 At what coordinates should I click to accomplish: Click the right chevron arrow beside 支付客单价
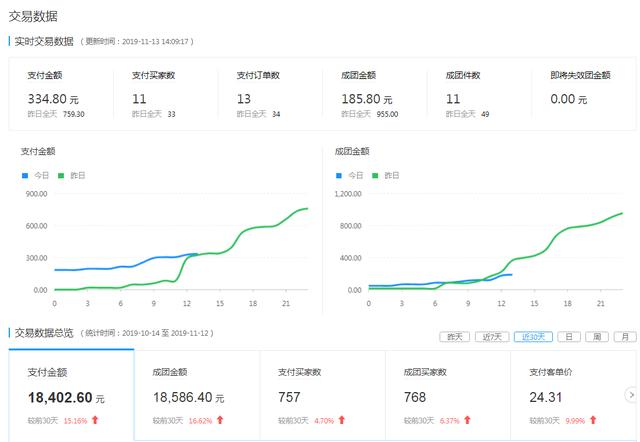point(631,395)
